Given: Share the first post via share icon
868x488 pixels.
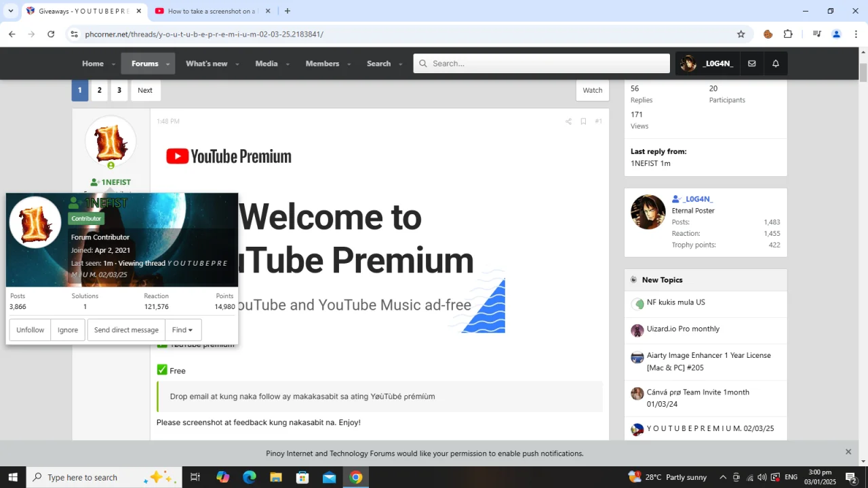Looking at the screenshot, I should [568, 121].
